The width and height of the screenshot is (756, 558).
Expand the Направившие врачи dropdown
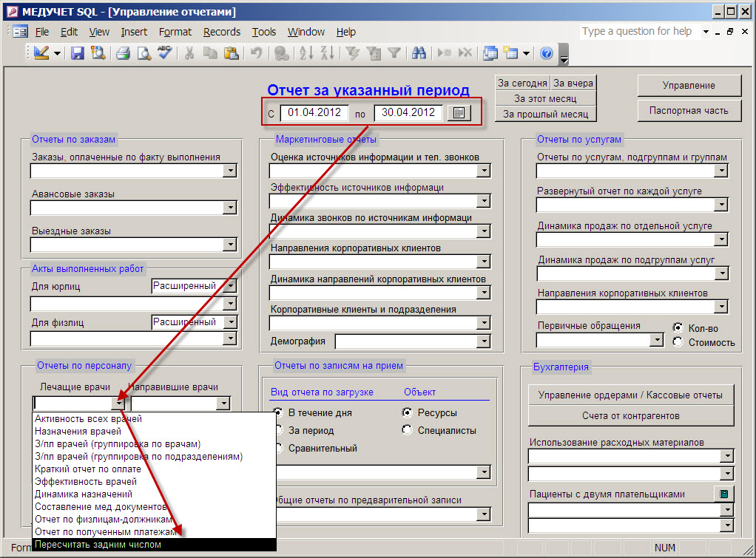[223, 404]
